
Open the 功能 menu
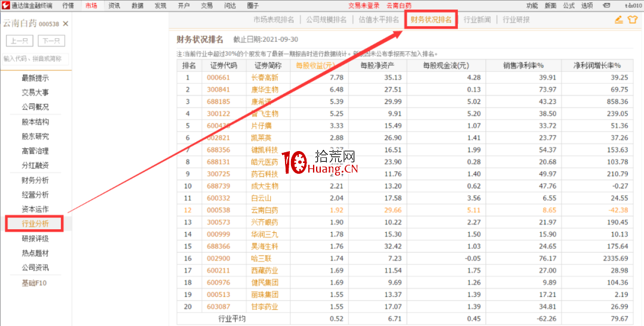532,5
